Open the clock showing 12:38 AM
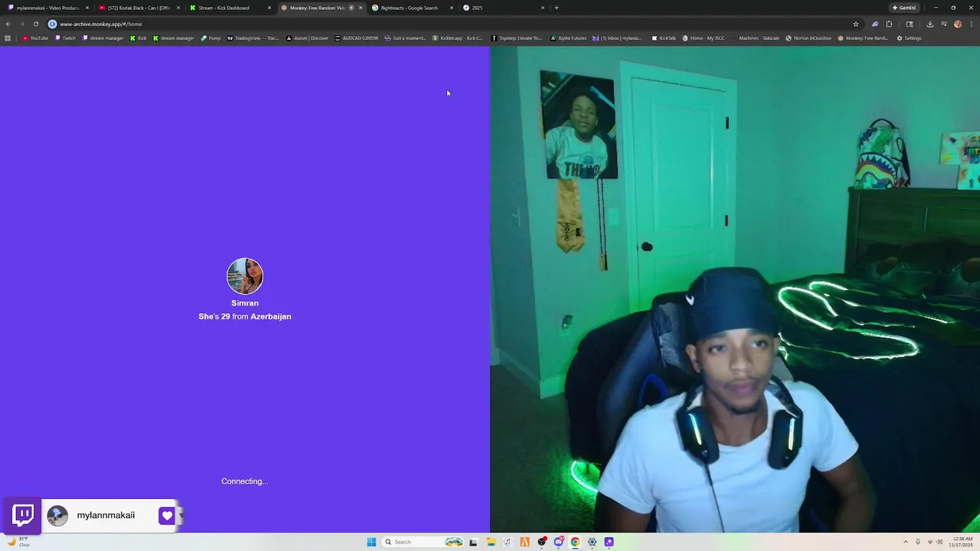 click(960, 542)
